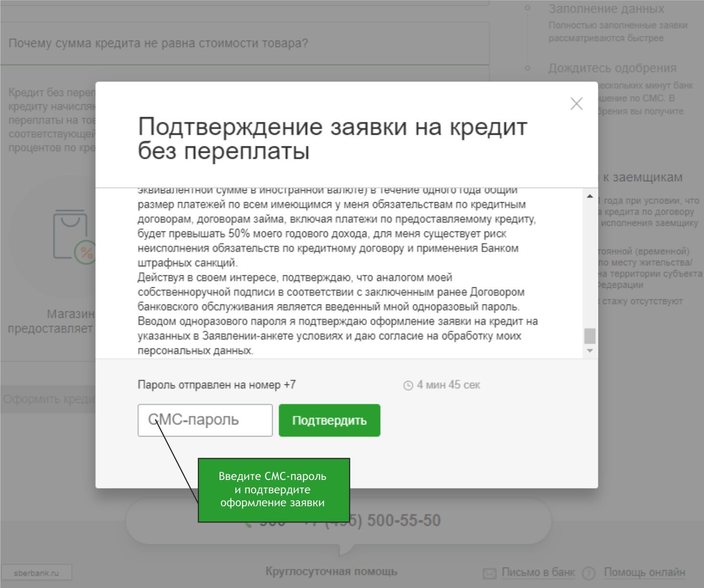Click the envelope icon near Письмо в банк
704x588 pixels.
click(490, 573)
